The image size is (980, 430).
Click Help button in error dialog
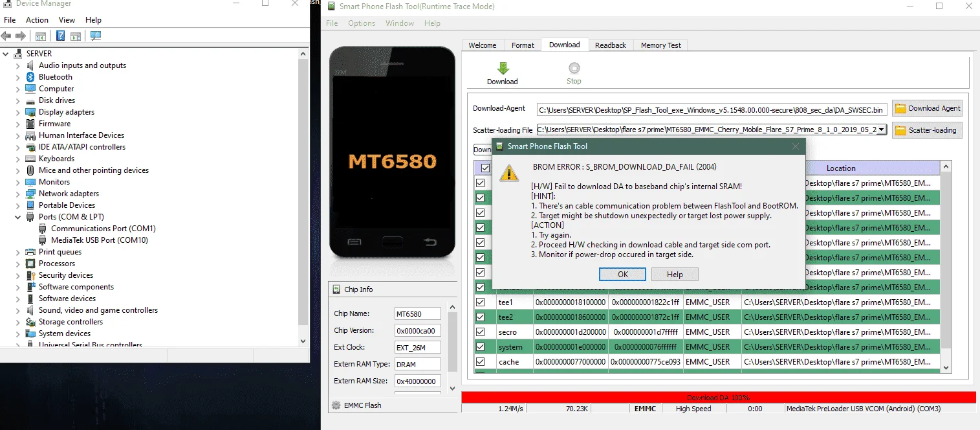point(675,275)
